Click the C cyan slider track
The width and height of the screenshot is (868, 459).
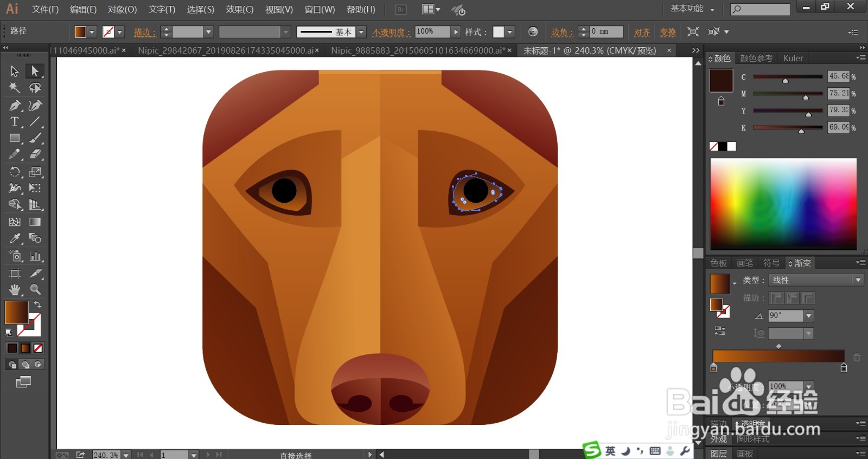pos(788,76)
